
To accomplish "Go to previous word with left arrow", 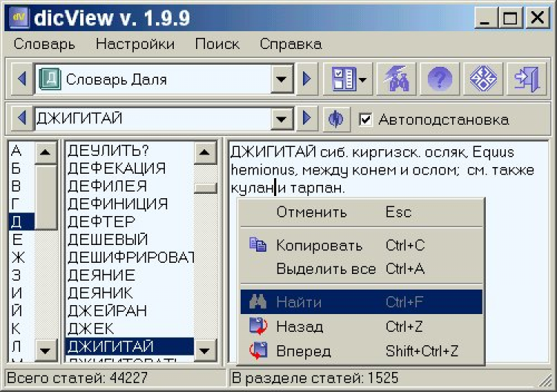I will [22, 117].
